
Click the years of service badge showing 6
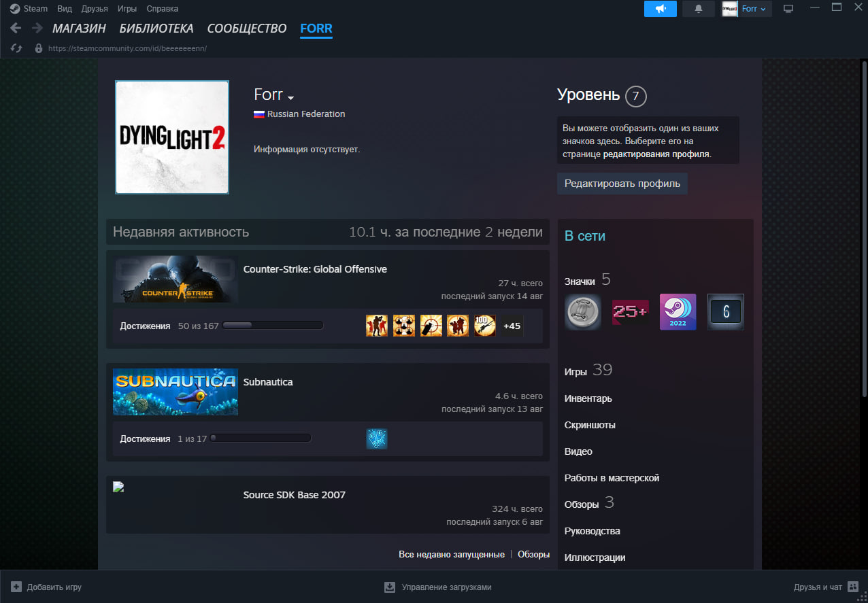[x=726, y=312]
